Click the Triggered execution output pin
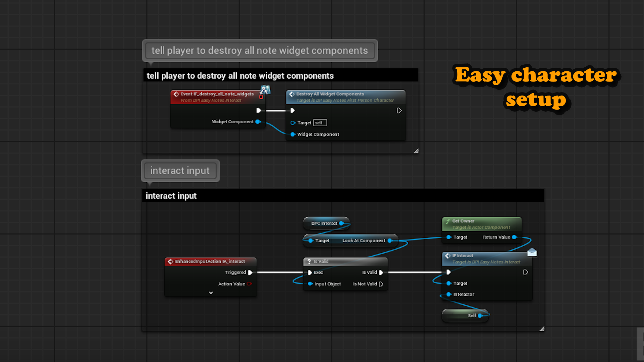 pos(250,273)
